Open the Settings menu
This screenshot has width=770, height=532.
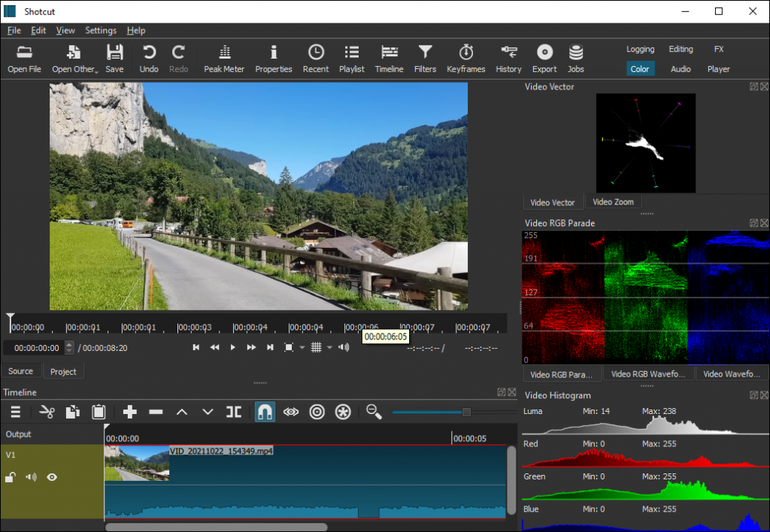coord(100,30)
